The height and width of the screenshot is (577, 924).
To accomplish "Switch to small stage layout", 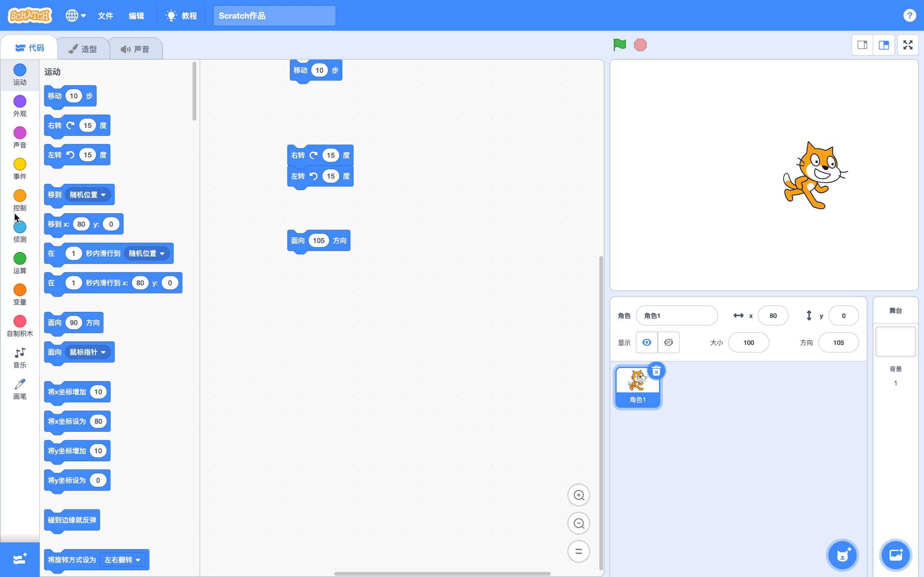I will (x=862, y=45).
